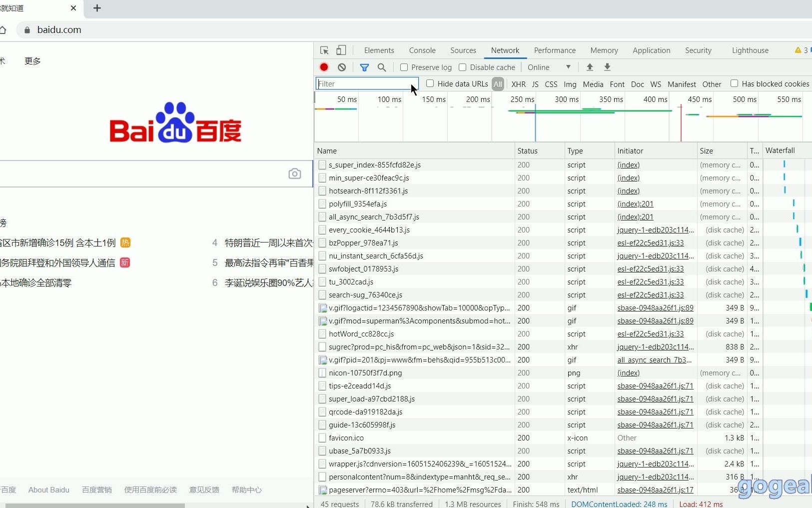
Task: Click the camera image search icon
Action: pos(295,173)
